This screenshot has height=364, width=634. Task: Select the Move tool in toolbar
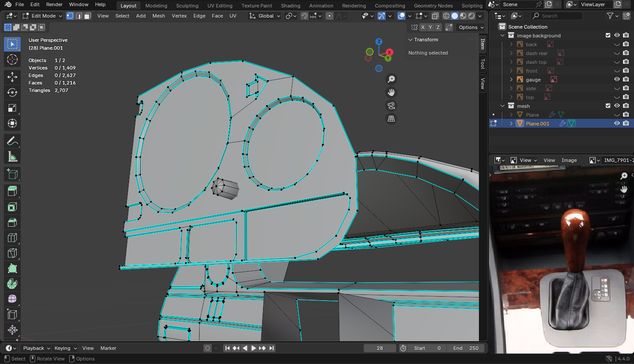tap(12, 77)
